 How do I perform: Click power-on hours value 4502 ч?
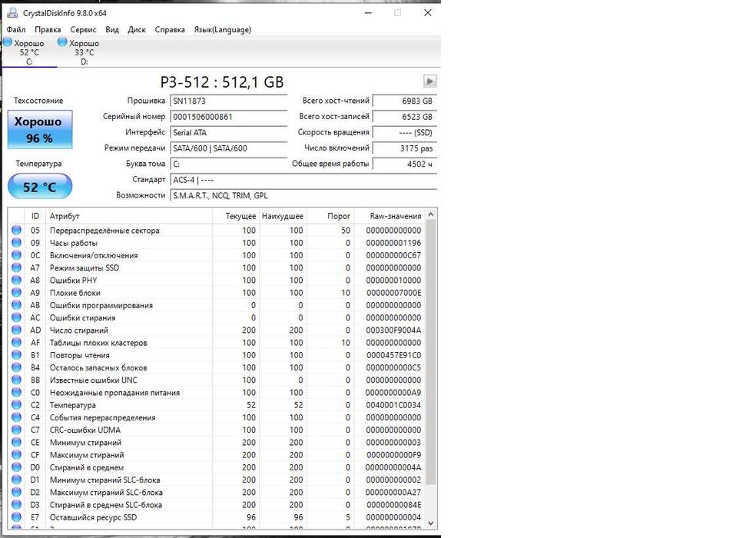(405, 164)
